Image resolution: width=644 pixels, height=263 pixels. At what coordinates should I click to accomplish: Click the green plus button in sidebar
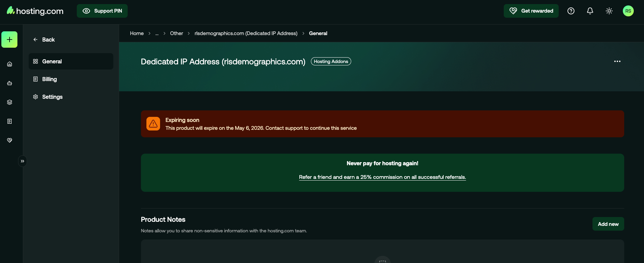coord(10,40)
